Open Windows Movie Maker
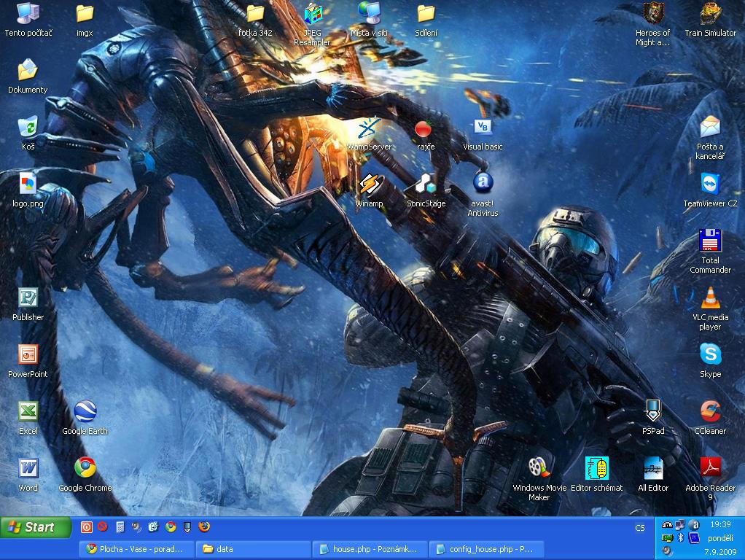 click(539, 479)
